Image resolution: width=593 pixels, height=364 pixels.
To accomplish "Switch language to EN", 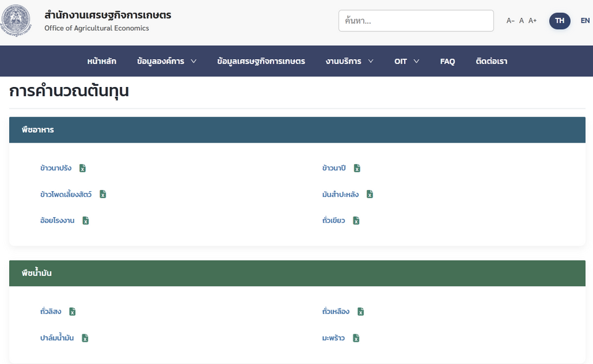I will pyautogui.click(x=585, y=21).
